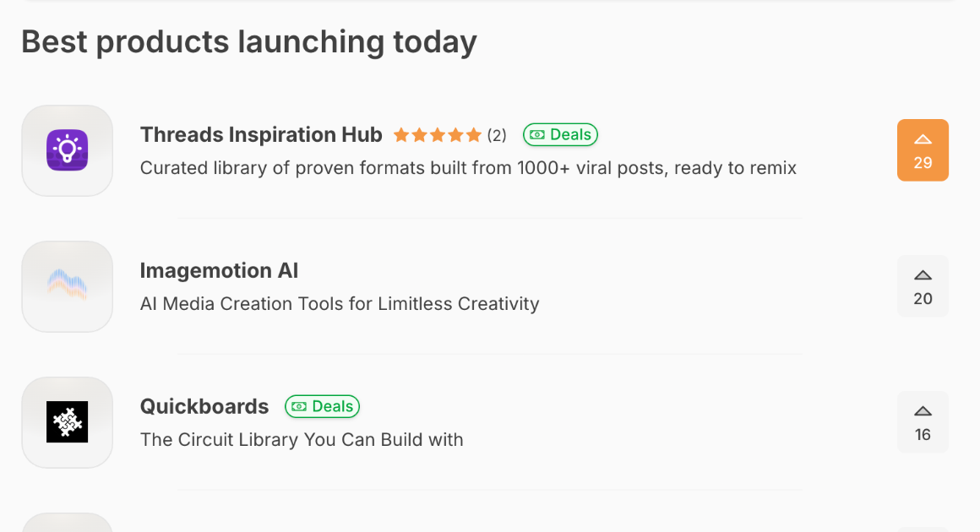
Task: Open the Imagemotion AI product title
Action: pos(219,270)
